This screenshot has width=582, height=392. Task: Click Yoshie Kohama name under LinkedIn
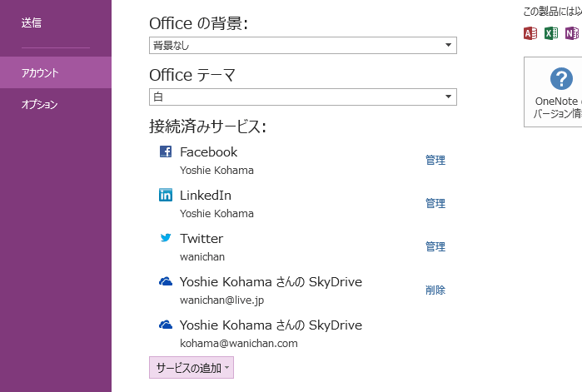point(216,214)
